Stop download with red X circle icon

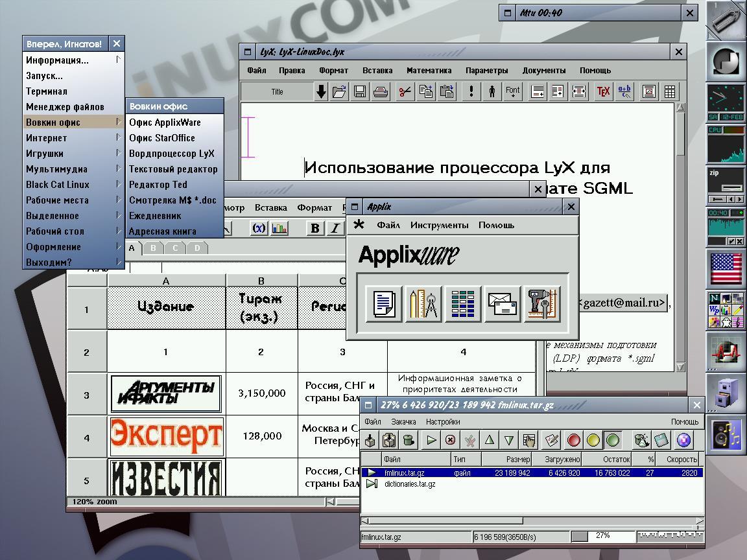pos(450,440)
